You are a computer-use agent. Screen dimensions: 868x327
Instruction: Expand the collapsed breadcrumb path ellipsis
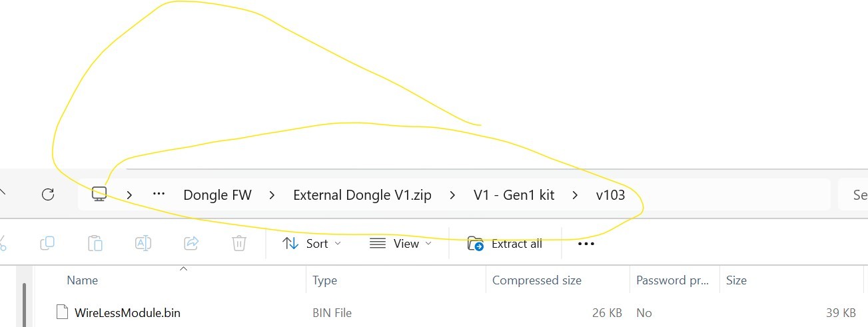tap(159, 194)
